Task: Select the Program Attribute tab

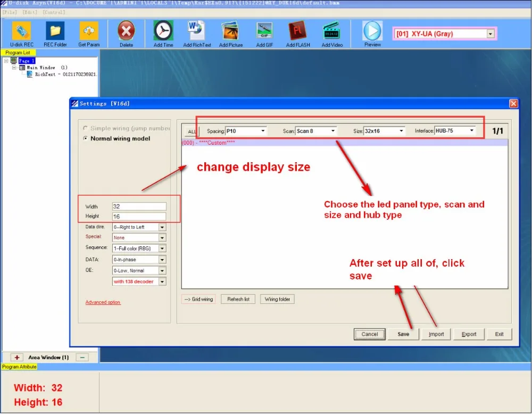Action: tap(19, 367)
